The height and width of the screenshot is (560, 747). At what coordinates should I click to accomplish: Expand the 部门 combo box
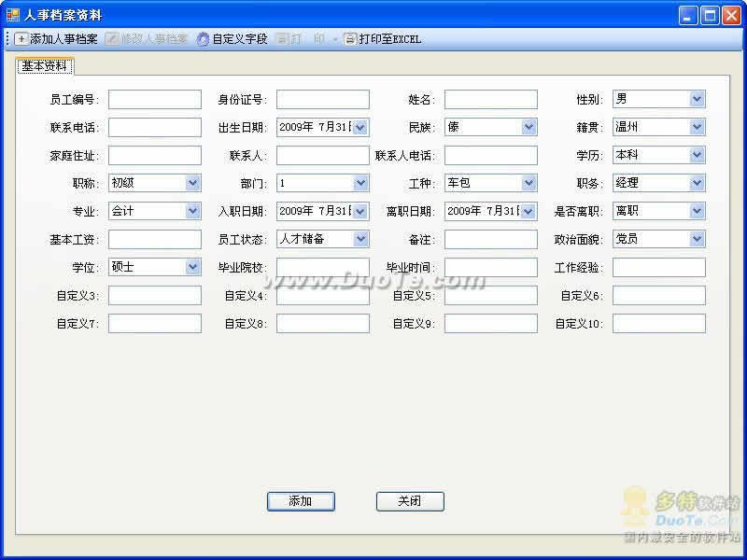tap(322, 183)
